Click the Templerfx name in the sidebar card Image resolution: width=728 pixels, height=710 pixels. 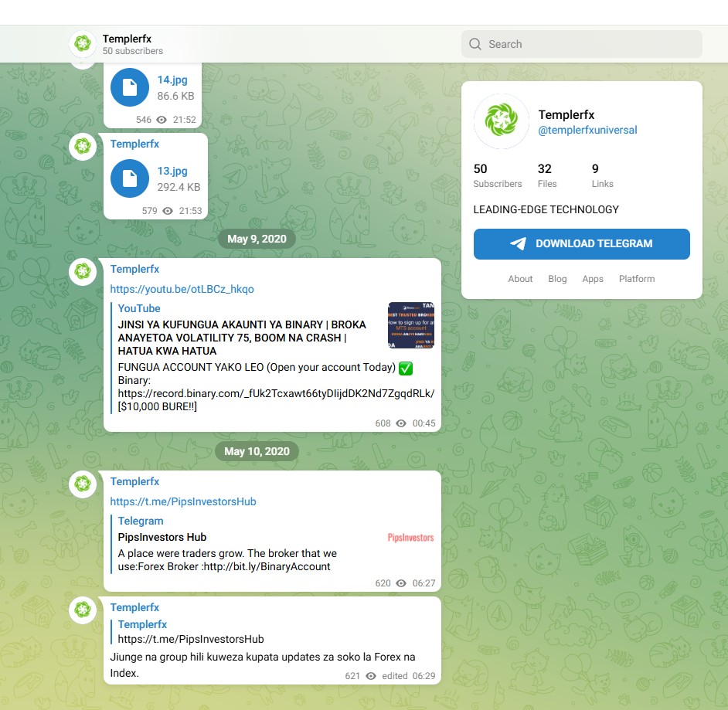(566, 114)
